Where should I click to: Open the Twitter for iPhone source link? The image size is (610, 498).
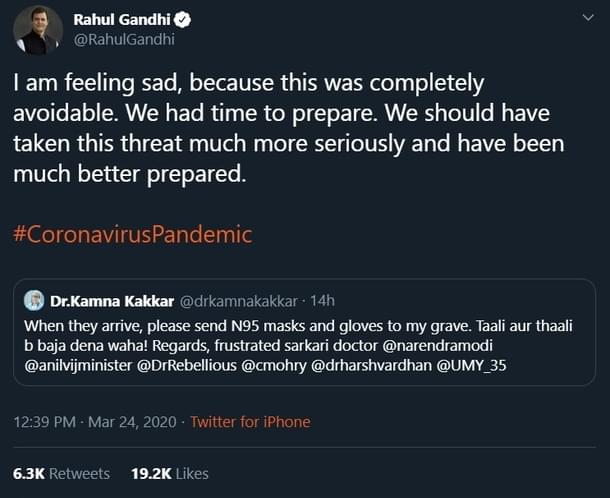[250, 422]
